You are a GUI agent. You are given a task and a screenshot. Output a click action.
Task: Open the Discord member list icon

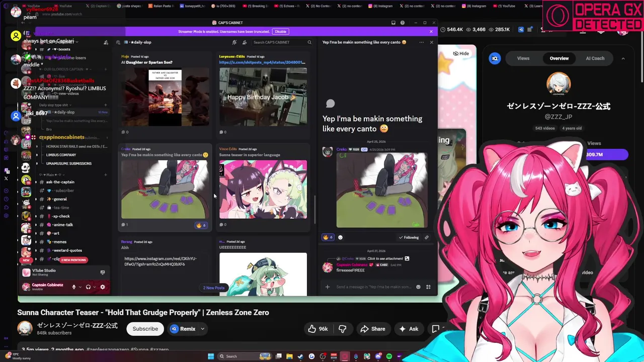pos(245,42)
